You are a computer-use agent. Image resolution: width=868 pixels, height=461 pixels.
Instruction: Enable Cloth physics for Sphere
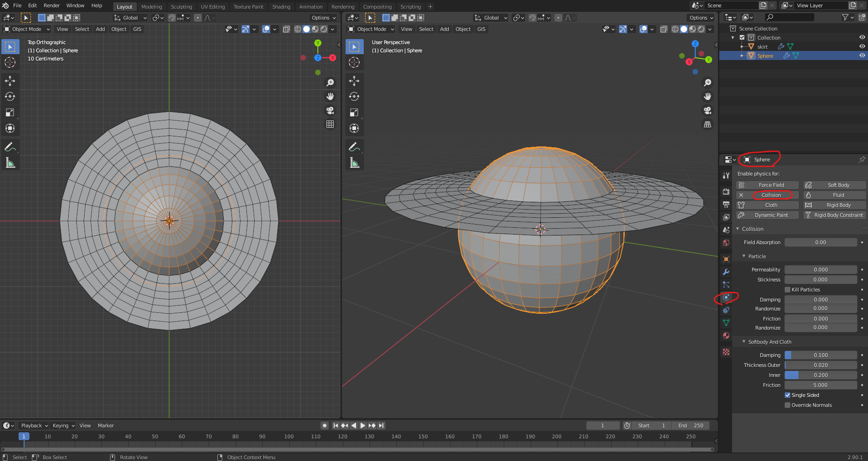tap(771, 205)
